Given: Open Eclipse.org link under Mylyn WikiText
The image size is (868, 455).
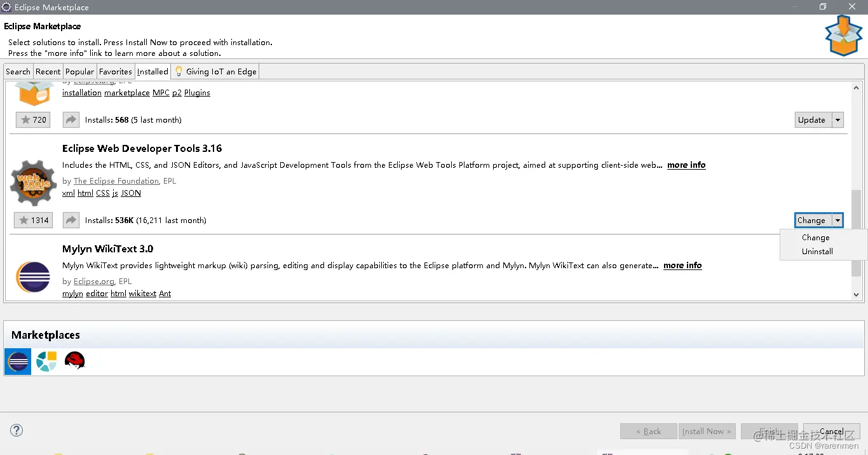Looking at the screenshot, I should [x=94, y=282].
